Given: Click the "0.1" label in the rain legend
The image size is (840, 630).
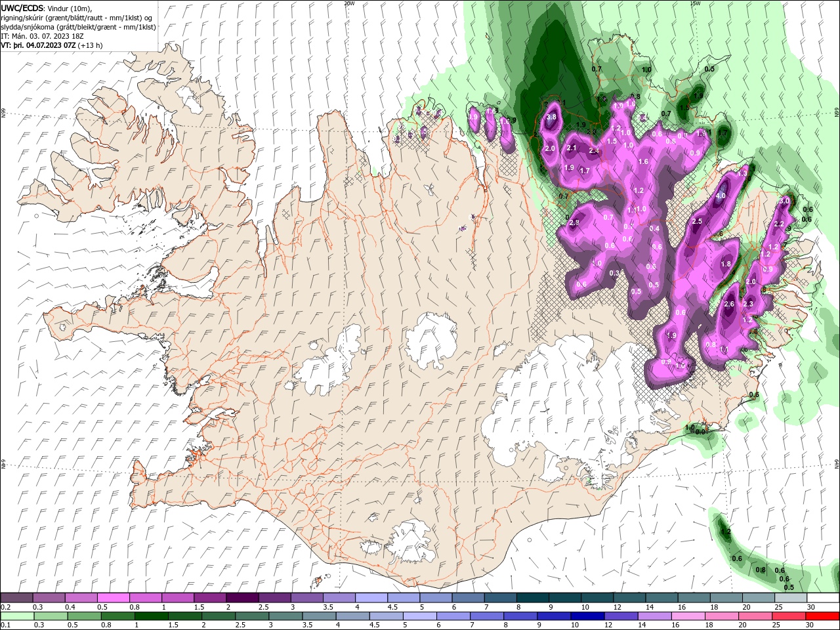Looking at the screenshot, I should [5, 625].
